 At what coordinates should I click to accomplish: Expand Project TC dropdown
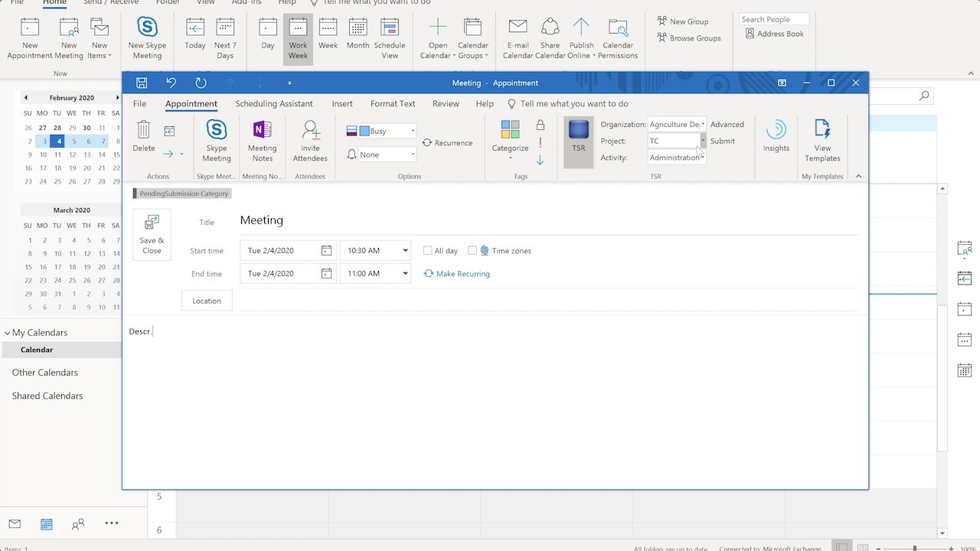(703, 141)
